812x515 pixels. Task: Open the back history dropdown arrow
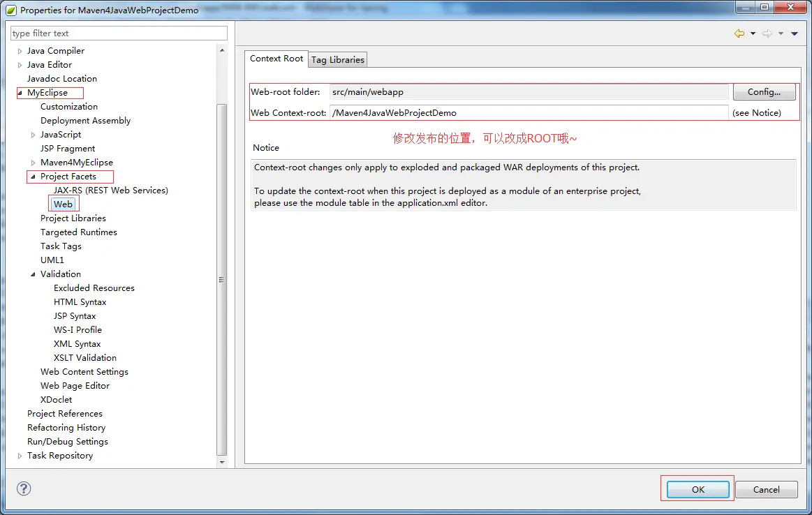[x=753, y=33]
